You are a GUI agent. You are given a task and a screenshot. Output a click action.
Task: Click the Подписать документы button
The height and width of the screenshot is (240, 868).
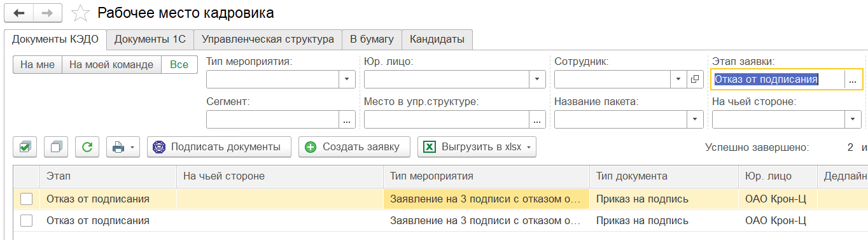[x=219, y=147]
